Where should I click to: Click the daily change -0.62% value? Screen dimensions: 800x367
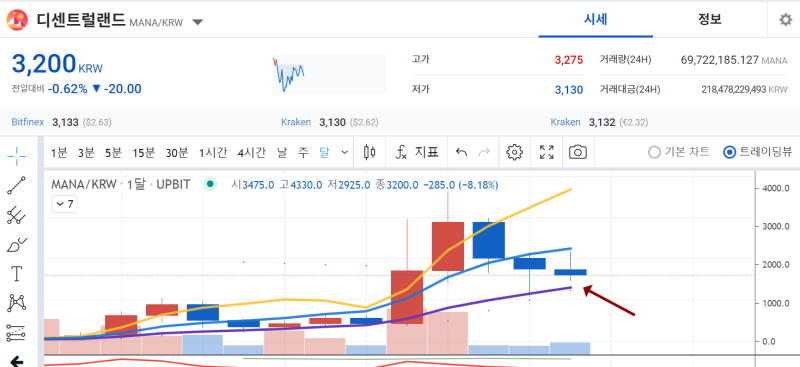[68, 89]
